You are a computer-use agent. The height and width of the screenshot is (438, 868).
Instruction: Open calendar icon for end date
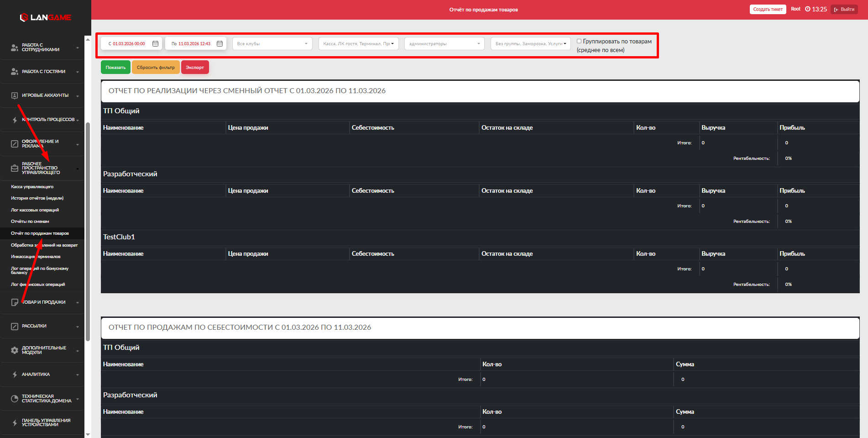pyautogui.click(x=220, y=44)
